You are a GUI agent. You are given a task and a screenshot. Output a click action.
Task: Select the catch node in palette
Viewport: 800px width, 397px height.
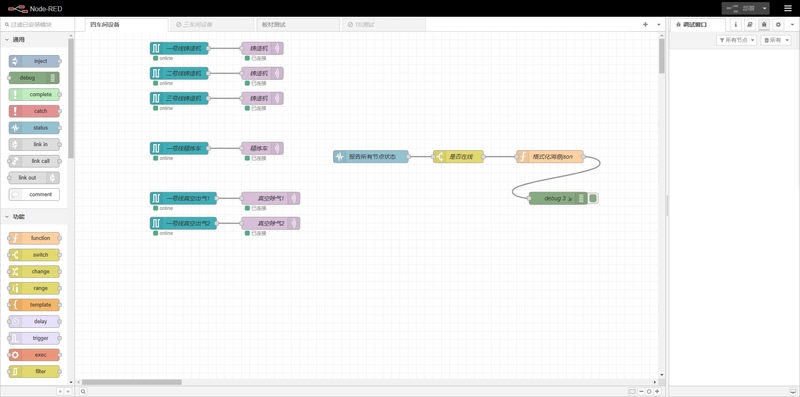[x=34, y=111]
